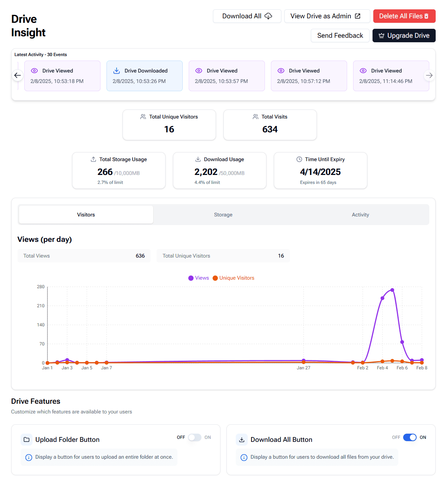Viewport: 448px width, 480px height.
Task: Switch to the Storage tab
Action: 223,215
